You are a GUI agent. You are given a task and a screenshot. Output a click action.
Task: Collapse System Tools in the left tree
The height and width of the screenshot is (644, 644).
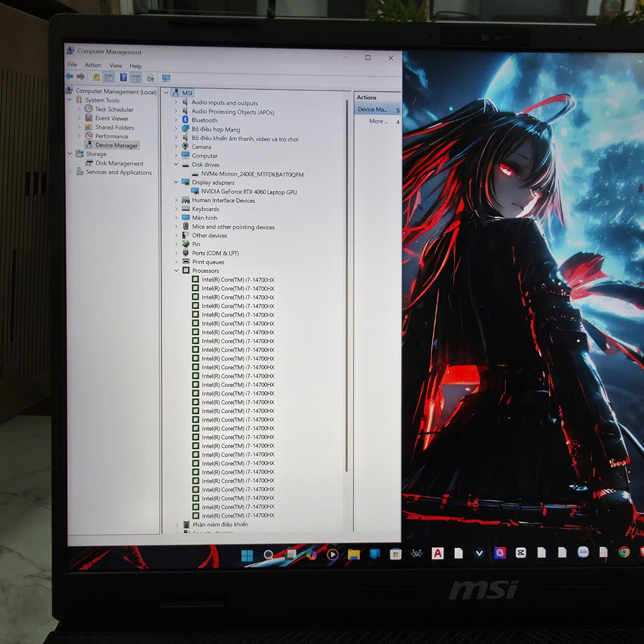[x=69, y=100]
